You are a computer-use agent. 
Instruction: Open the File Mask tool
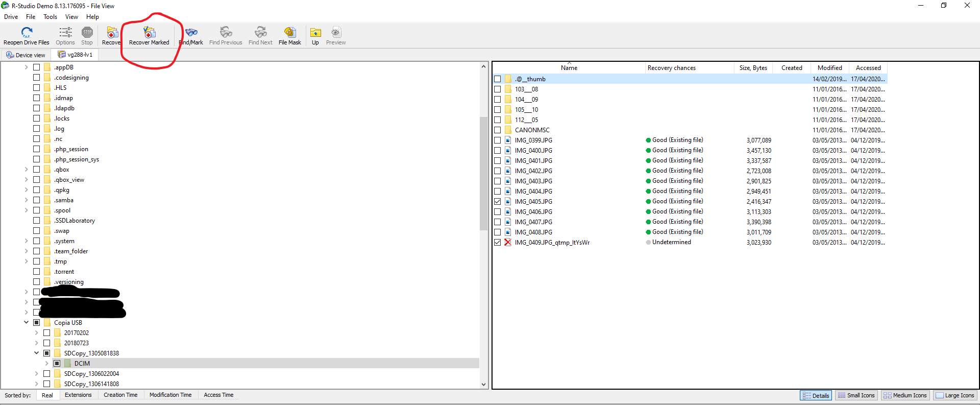[289, 33]
